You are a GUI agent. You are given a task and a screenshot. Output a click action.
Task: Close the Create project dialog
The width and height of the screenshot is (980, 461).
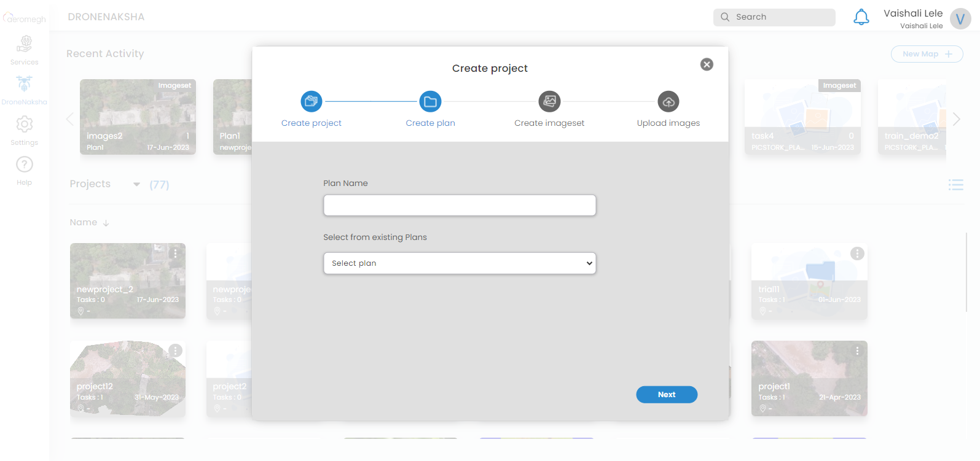707,64
